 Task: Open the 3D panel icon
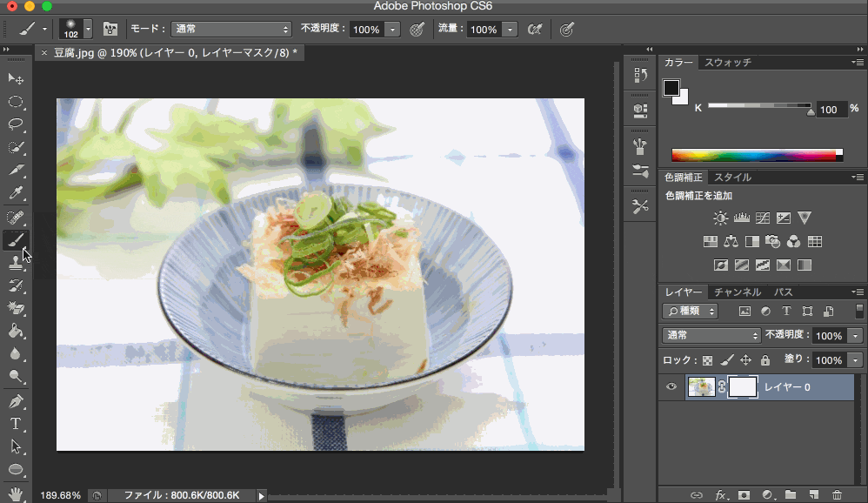640,111
